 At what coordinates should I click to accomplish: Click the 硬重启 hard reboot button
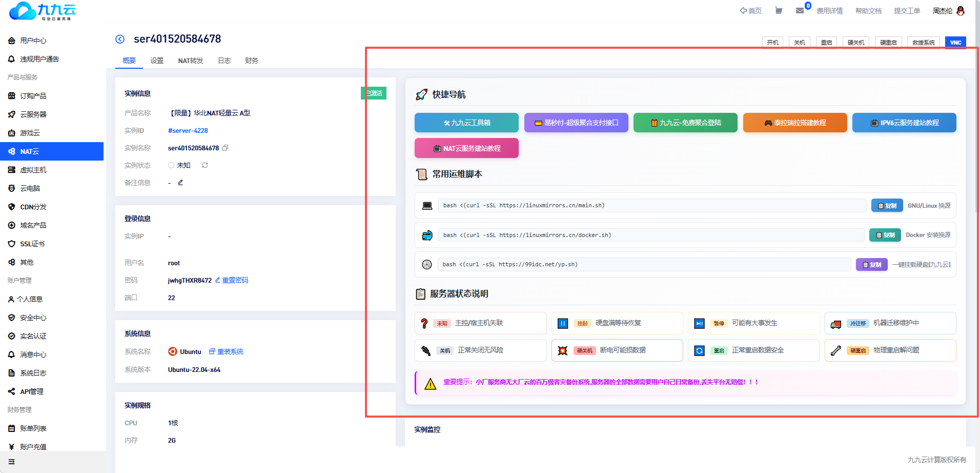(888, 42)
